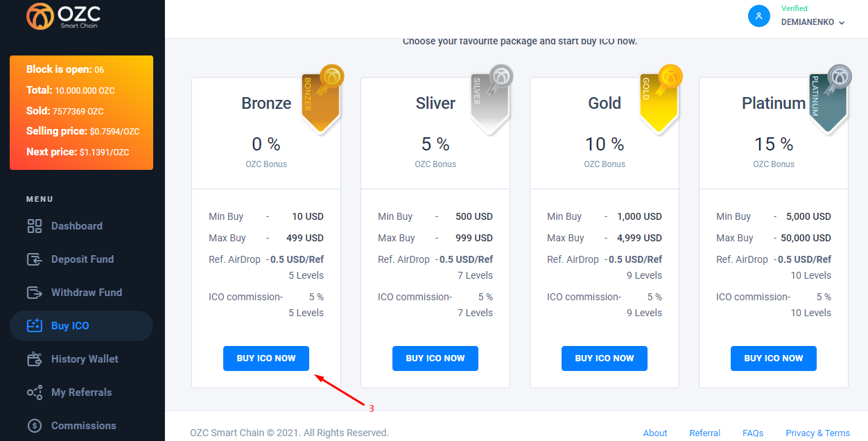Open the Dashboard grid icon

tap(35, 226)
